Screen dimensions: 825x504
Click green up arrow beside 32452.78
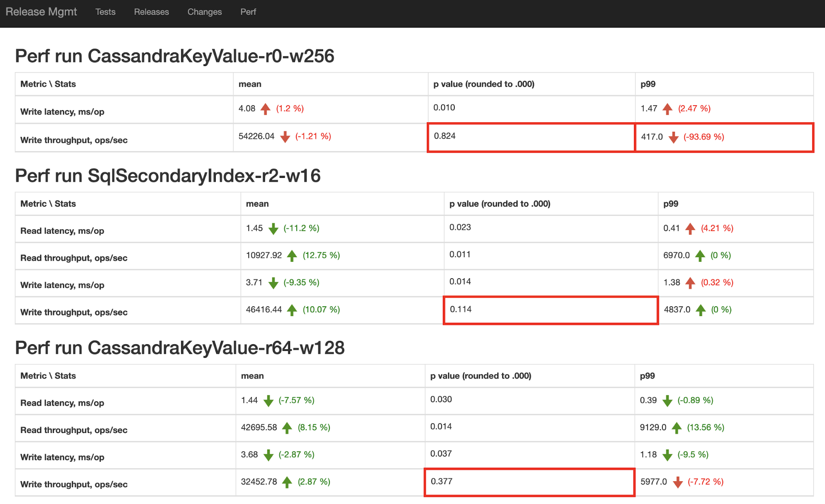tap(287, 482)
